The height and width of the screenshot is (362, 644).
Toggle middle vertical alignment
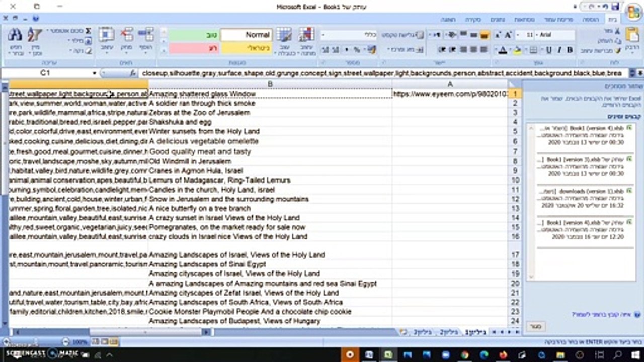pyautogui.click(x=474, y=35)
